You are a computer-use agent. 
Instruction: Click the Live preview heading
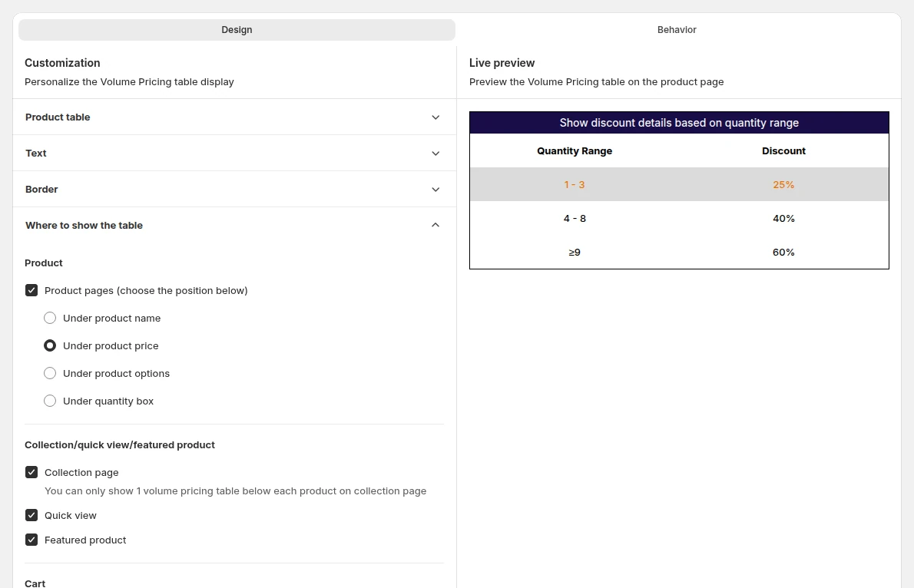pyautogui.click(x=502, y=63)
